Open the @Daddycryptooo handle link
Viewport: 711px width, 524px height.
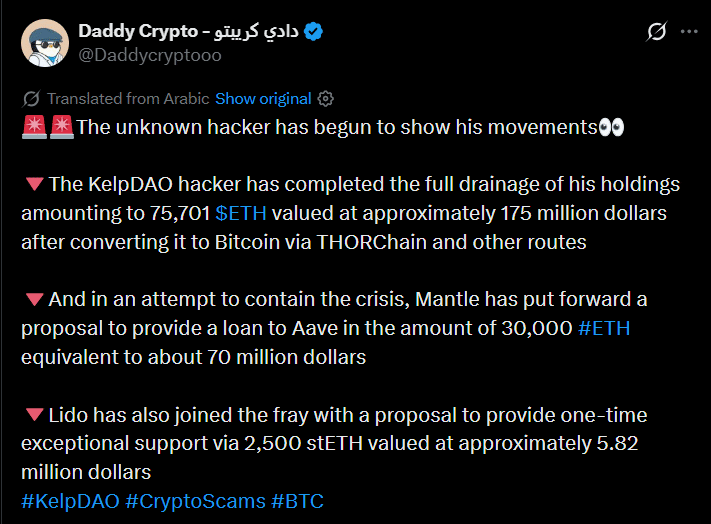coord(150,56)
